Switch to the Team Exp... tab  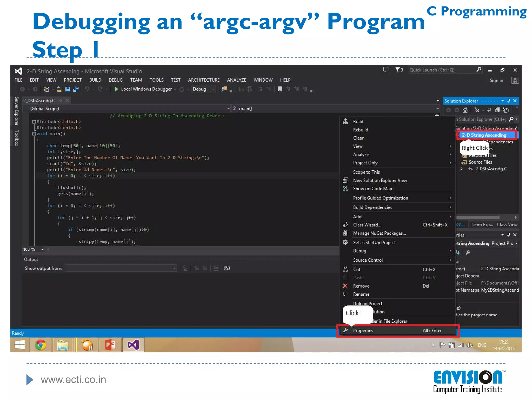(x=482, y=225)
